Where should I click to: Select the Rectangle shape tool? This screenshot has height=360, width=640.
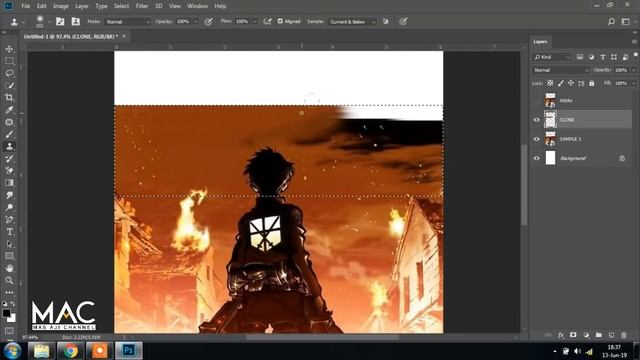point(9,256)
